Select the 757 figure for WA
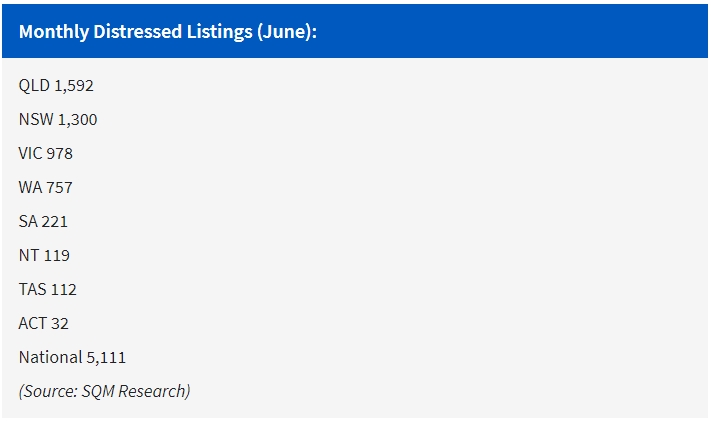The image size is (711, 425). pyautogui.click(x=60, y=188)
